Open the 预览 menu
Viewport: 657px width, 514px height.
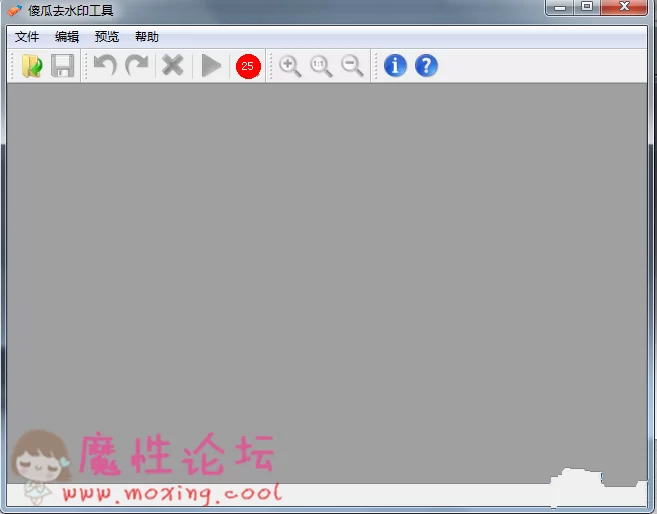(x=107, y=37)
